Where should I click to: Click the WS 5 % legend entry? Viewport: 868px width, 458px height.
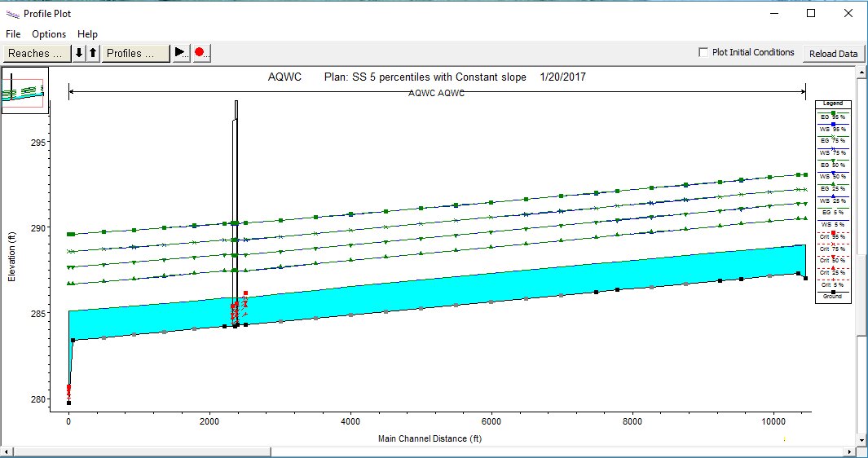[x=833, y=224]
